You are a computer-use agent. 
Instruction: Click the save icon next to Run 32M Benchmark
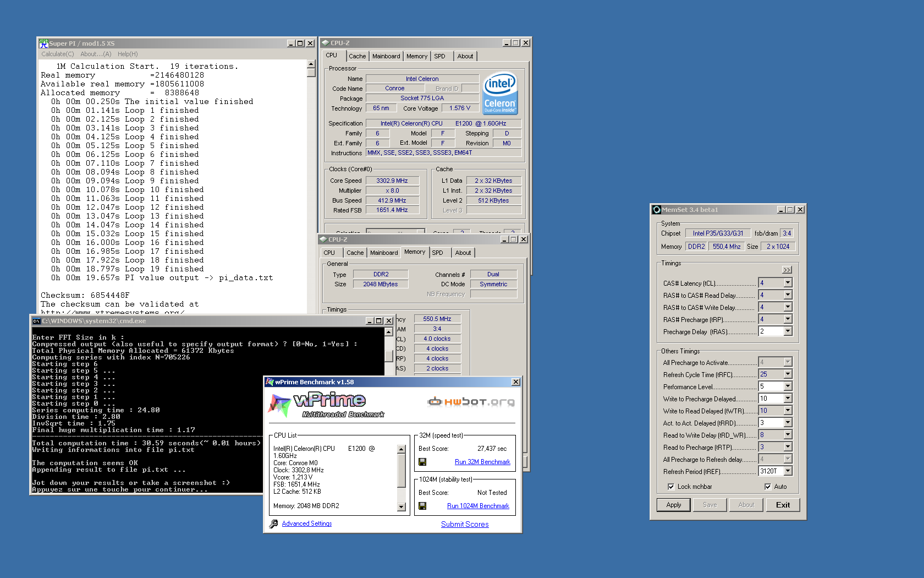pos(422,462)
